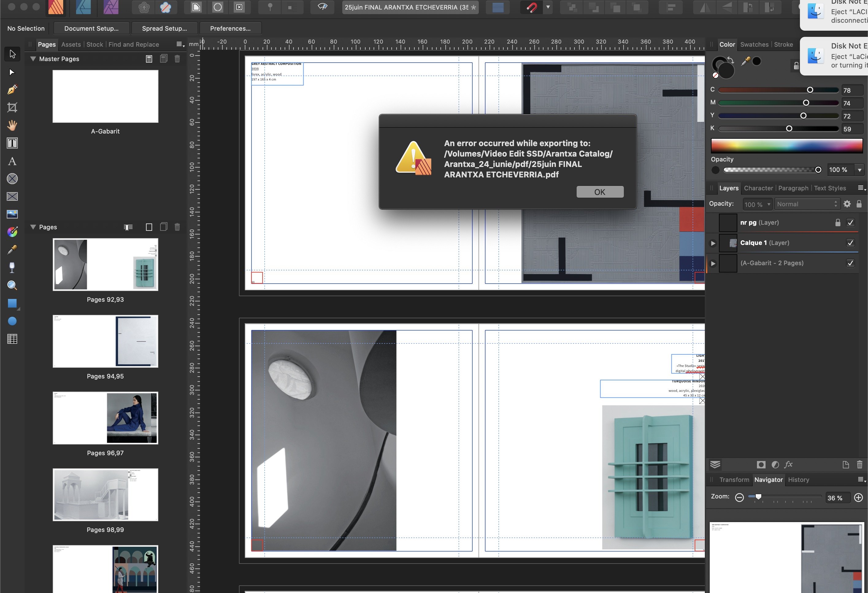Select the Frame Text tool
This screenshot has width=868, height=593.
pos(12,143)
